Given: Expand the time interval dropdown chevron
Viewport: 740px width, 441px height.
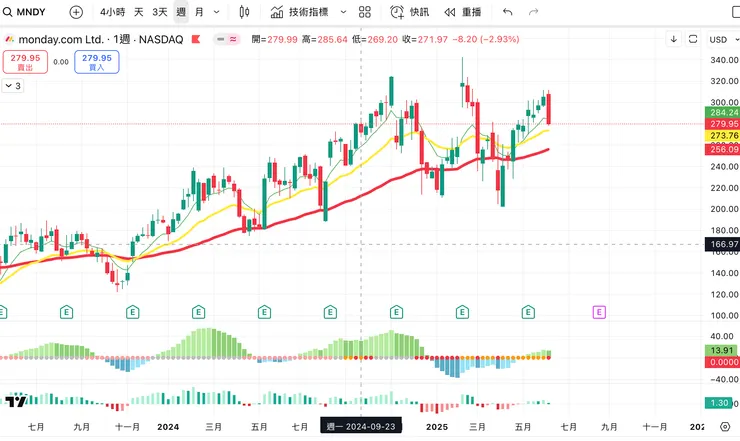Looking at the screenshot, I should (220, 12).
